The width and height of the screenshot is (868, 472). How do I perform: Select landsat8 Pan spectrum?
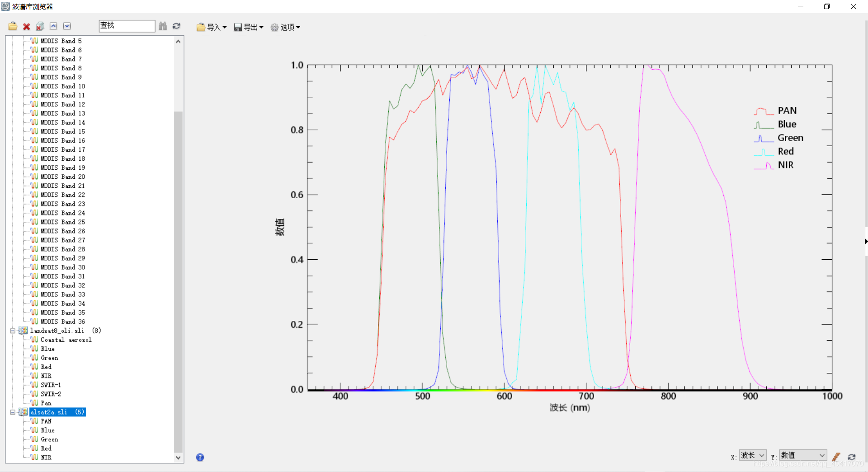[46, 403]
